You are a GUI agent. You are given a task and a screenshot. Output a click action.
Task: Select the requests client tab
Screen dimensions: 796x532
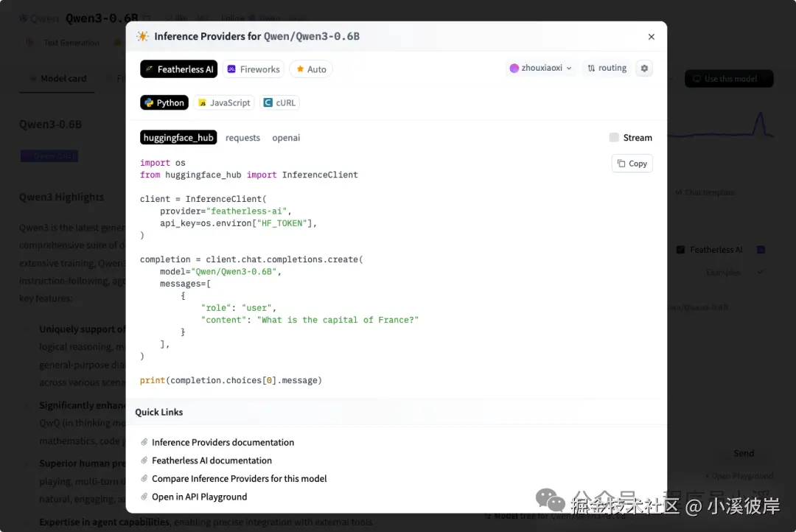coord(242,138)
